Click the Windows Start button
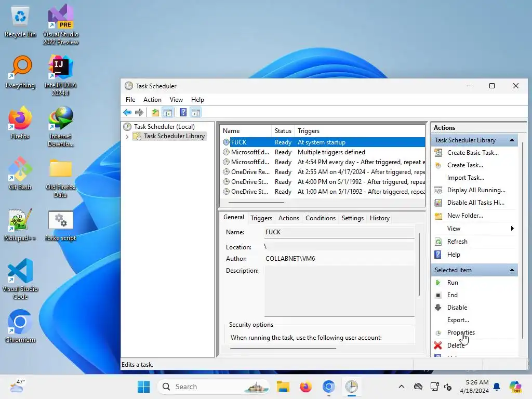The image size is (532, 399). coord(143,387)
